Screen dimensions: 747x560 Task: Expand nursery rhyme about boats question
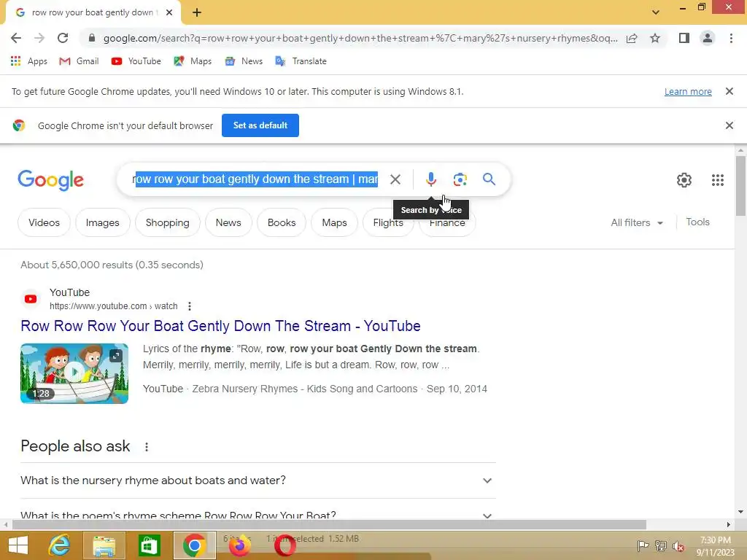(x=258, y=481)
